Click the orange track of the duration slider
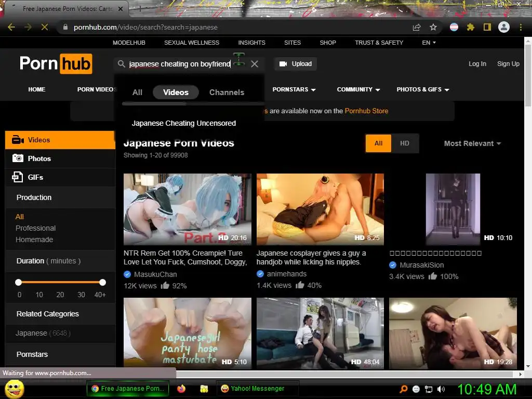Screen dimensions: 532x399 pos(60,282)
